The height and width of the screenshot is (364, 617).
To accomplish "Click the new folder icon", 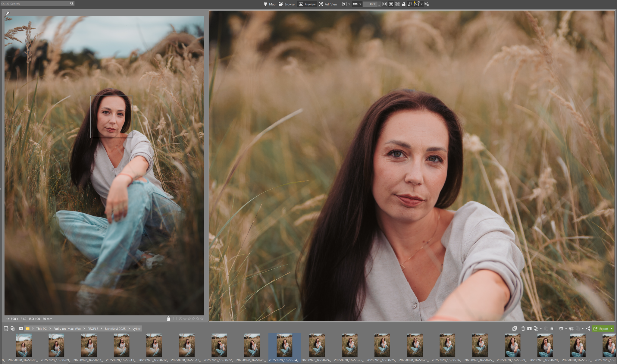I will [529, 329].
